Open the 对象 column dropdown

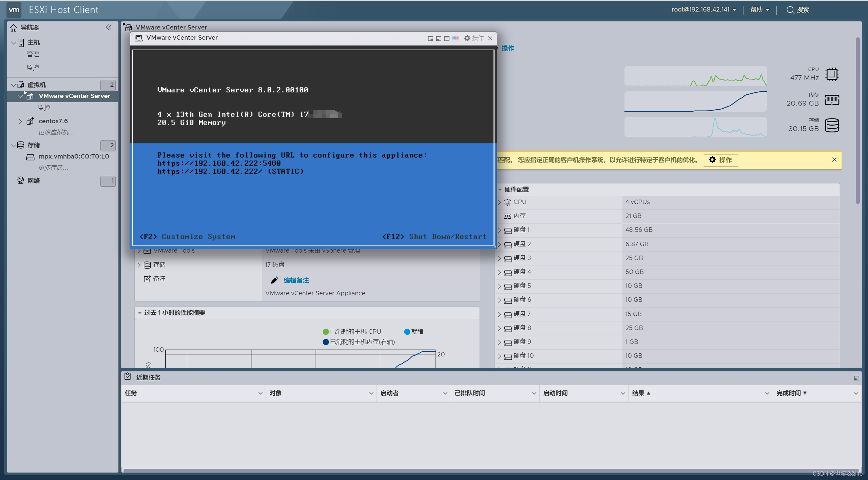point(371,393)
